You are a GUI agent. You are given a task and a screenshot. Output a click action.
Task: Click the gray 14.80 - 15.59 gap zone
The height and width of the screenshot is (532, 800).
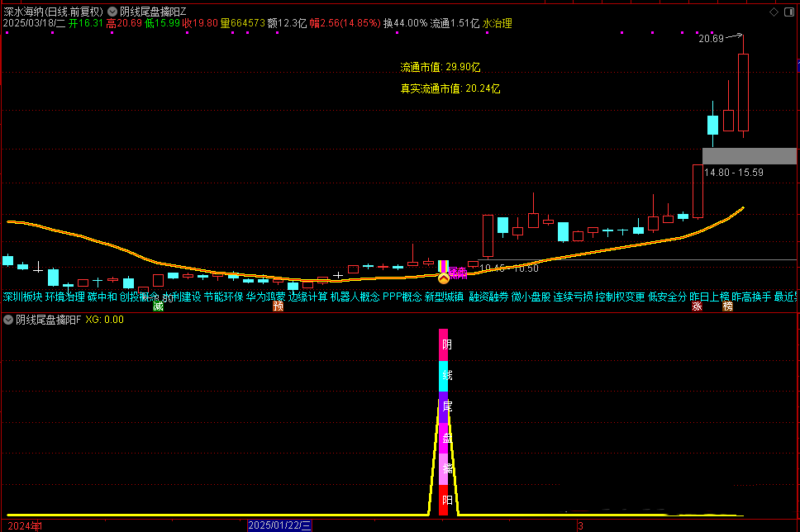749,156
